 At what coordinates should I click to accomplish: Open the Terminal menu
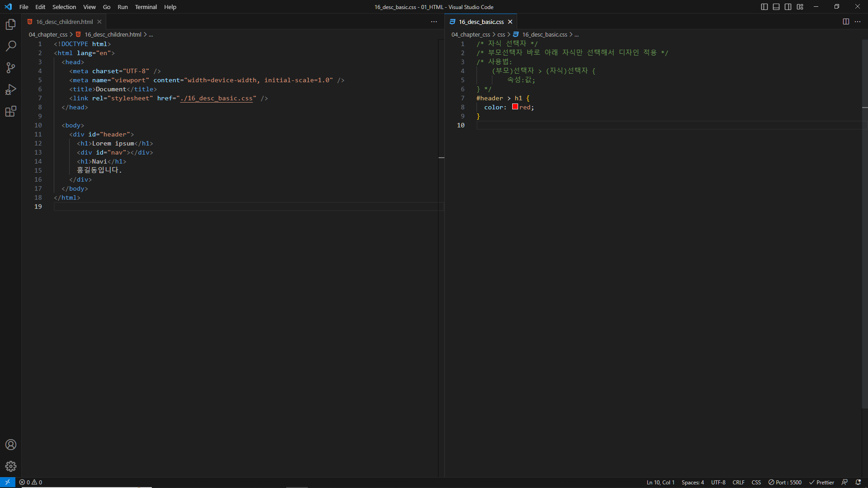146,7
